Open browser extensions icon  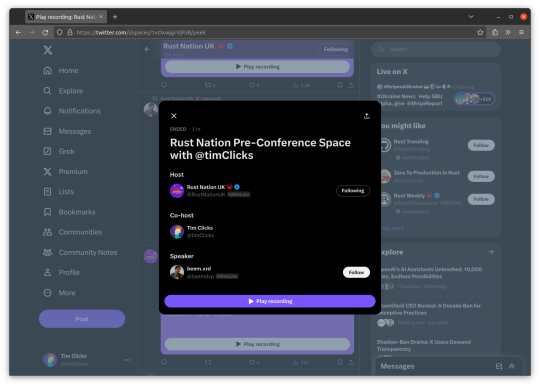[495, 32]
